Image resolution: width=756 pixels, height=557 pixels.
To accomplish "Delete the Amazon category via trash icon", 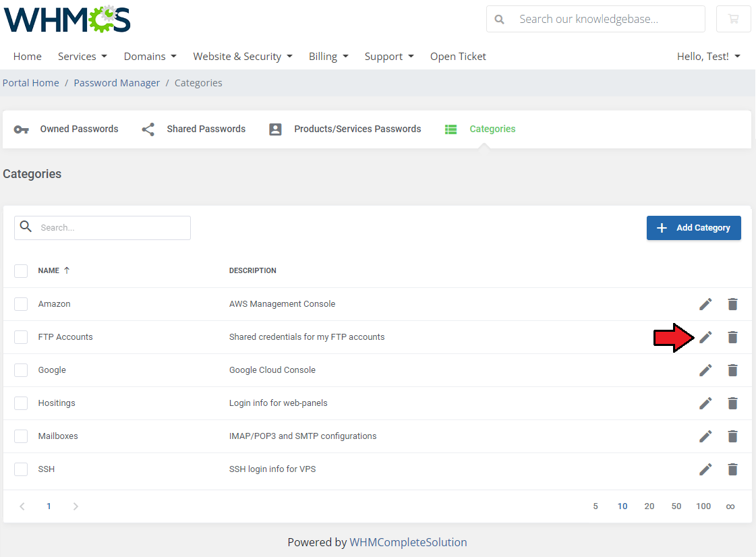I will (732, 304).
